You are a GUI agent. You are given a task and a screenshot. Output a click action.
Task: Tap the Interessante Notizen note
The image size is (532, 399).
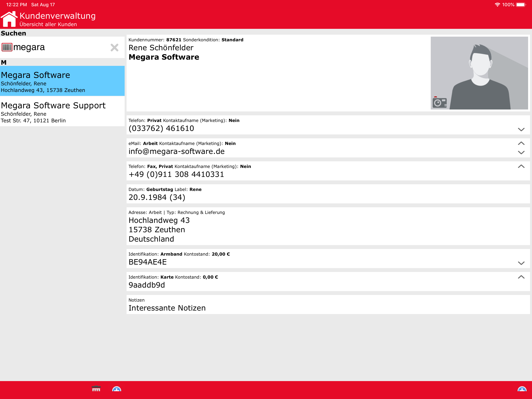click(167, 308)
